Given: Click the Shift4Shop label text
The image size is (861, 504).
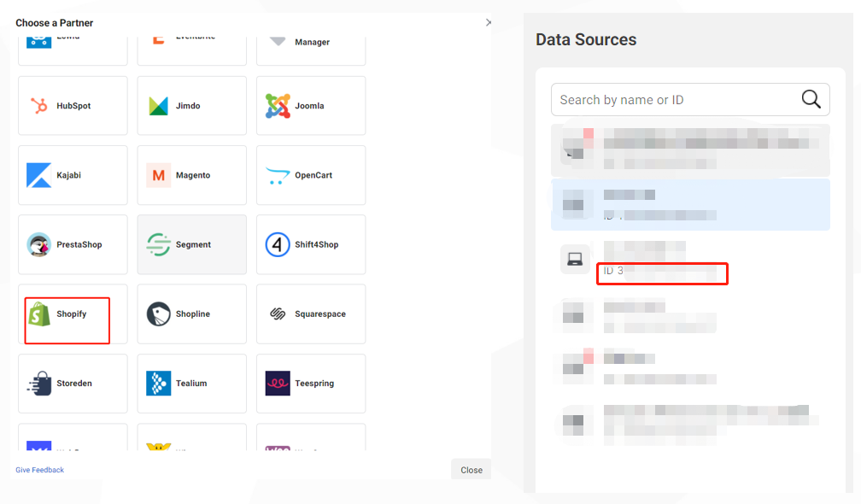Looking at the screenshot, I should click(316, 244).
